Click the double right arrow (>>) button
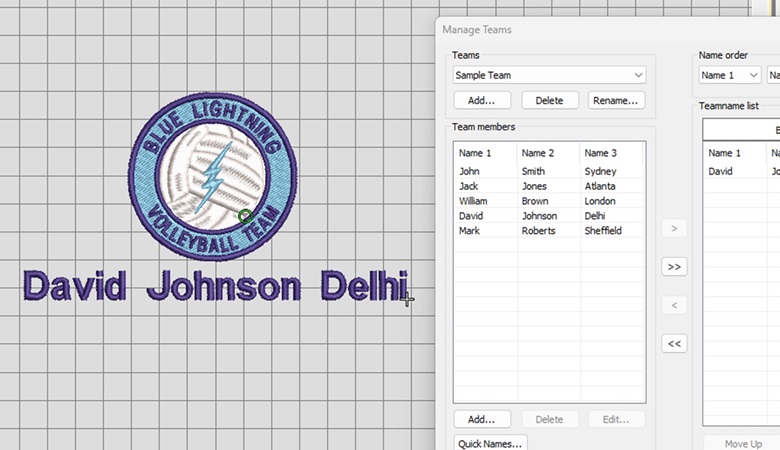 pyautogui.click(x=674, y=267)
